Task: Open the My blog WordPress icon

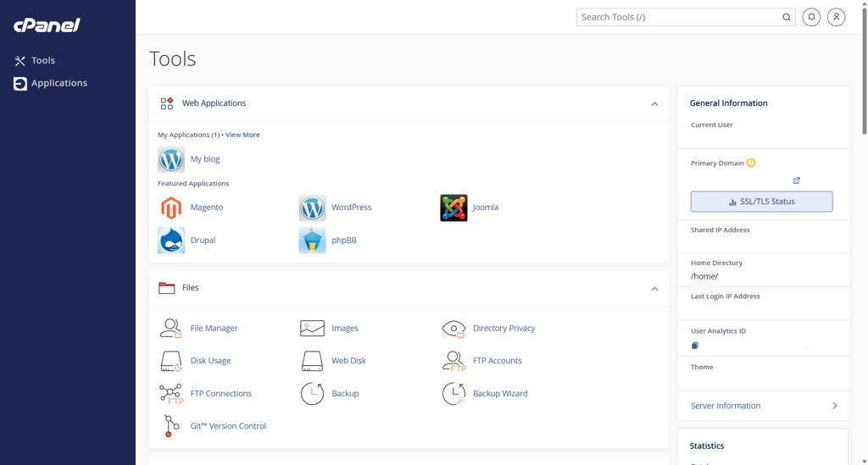Action: click(171, 159)
